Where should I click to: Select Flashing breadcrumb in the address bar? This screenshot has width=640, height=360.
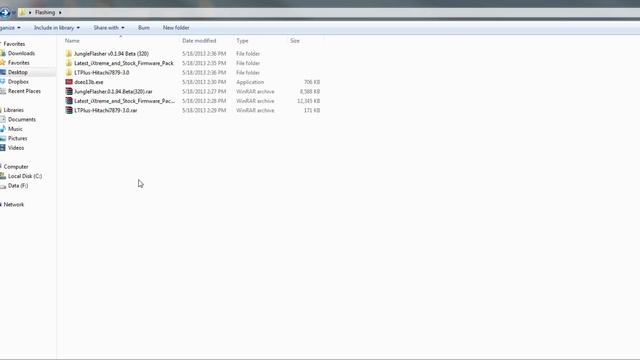(x=45, y=13)
